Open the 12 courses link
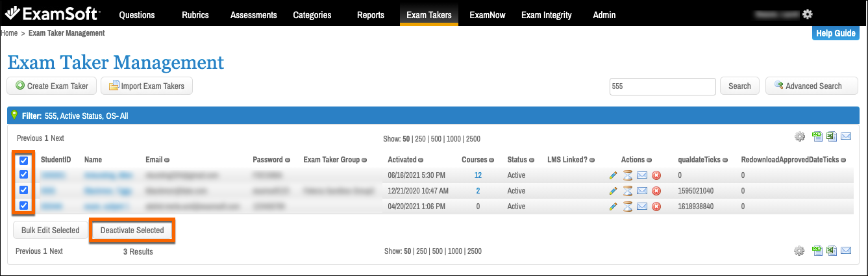The height and width of the screenshot is (276, 868). pyautogui.click(x=478, y=175)
